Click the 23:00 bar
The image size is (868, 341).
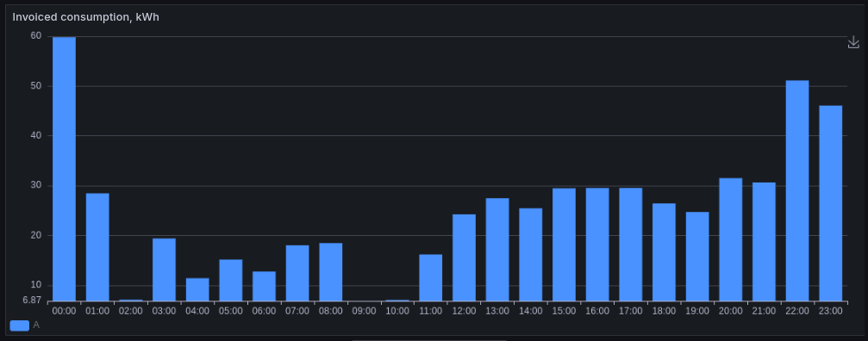(830, 203)
